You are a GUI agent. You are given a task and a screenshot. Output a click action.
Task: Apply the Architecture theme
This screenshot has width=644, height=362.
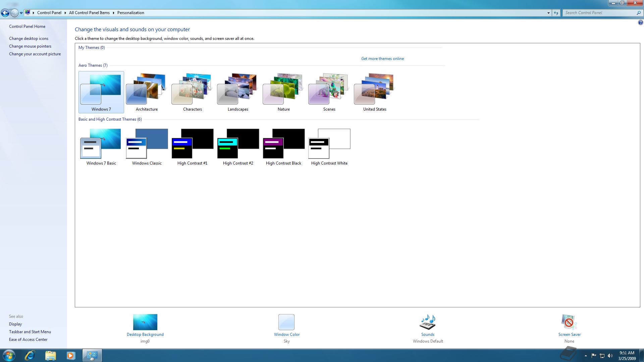click(x=147, y=92)
